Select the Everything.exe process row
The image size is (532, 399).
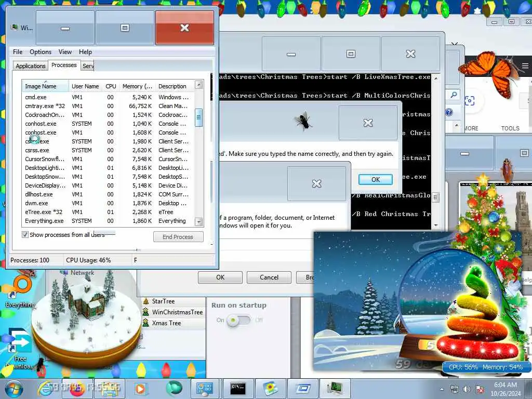108,220
